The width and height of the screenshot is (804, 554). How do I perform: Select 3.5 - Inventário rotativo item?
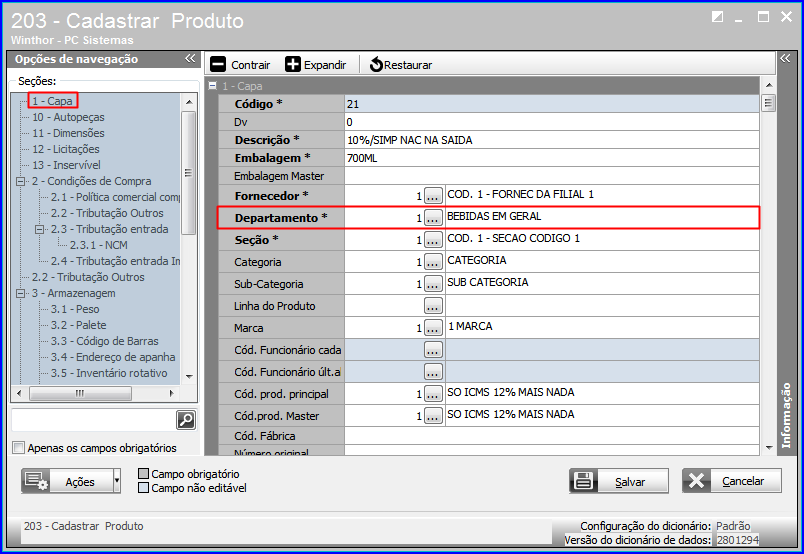pos(109,373)
